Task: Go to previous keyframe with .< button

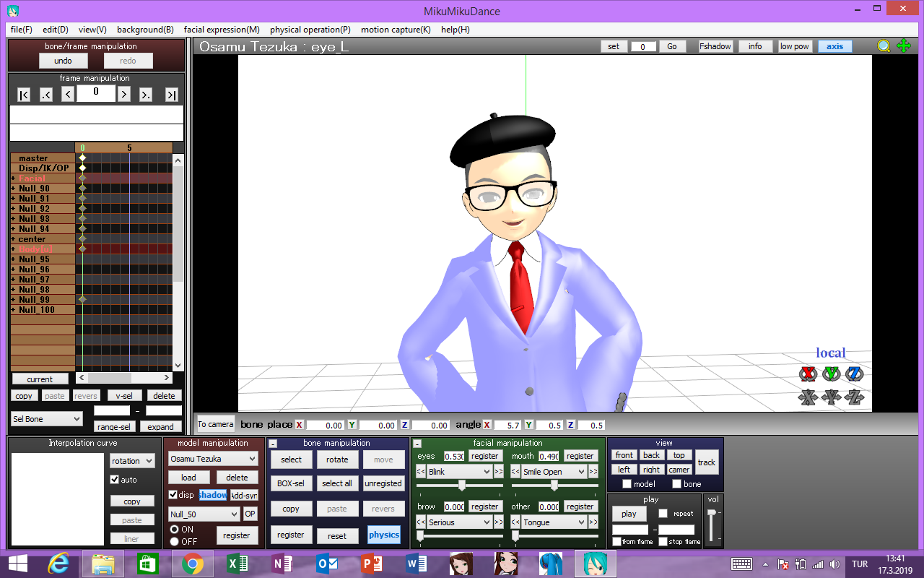Action: [x=46, y=95]
